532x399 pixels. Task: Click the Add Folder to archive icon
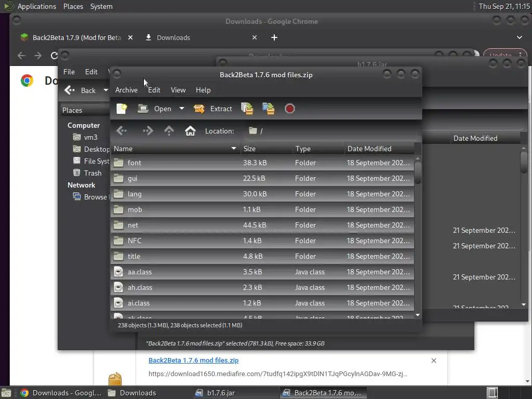pos(269,109)
